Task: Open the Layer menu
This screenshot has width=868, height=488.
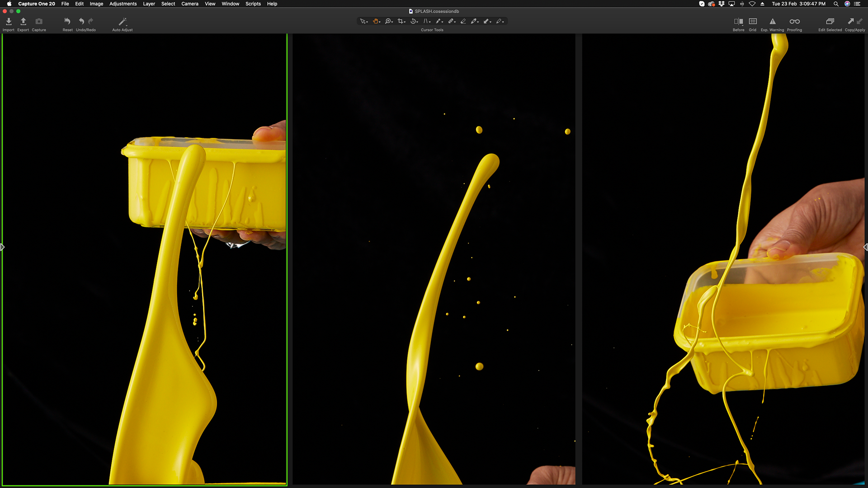Action: tap(149, 4)
